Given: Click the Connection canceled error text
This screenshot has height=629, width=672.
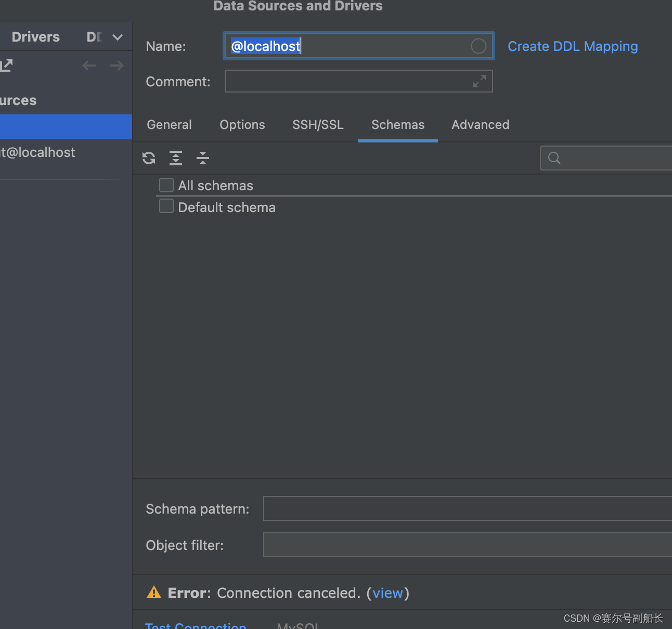Looking at the screenshot, I should click(x=289, y=593).
